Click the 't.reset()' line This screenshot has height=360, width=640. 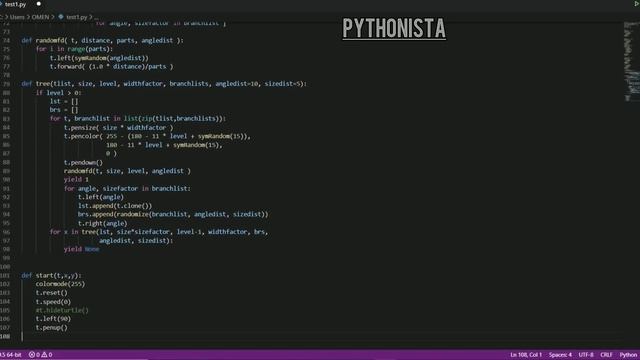click(x=51, y=293)
